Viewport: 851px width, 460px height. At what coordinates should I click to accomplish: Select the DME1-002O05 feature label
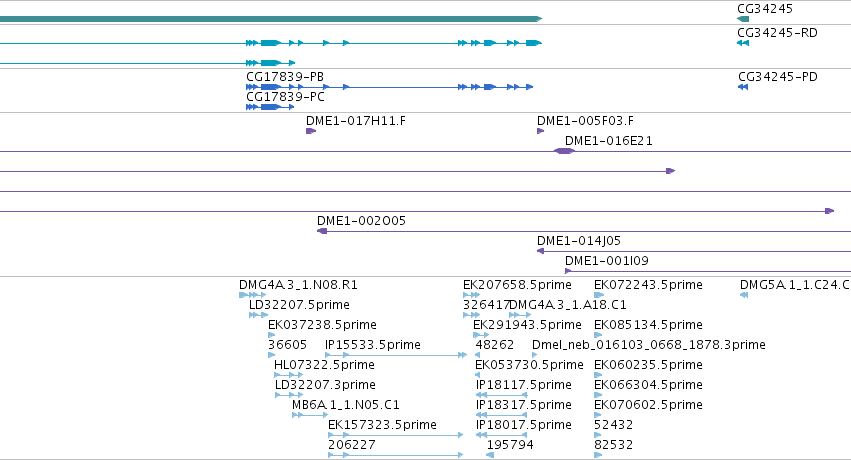click(361, 221)
